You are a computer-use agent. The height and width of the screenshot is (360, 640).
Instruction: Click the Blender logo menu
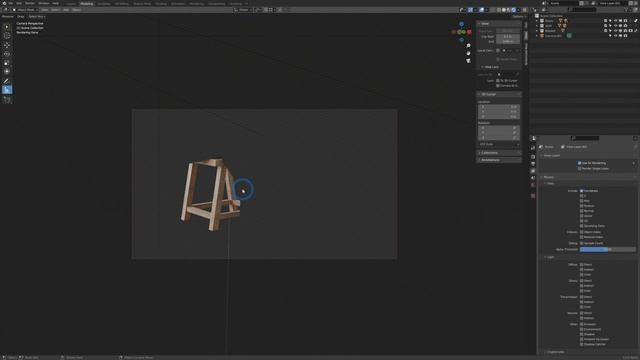tap(4, 3)
